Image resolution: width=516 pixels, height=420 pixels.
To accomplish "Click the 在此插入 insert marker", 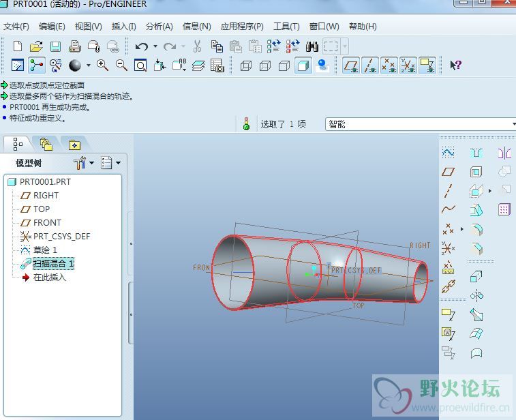I will (50, 277).
